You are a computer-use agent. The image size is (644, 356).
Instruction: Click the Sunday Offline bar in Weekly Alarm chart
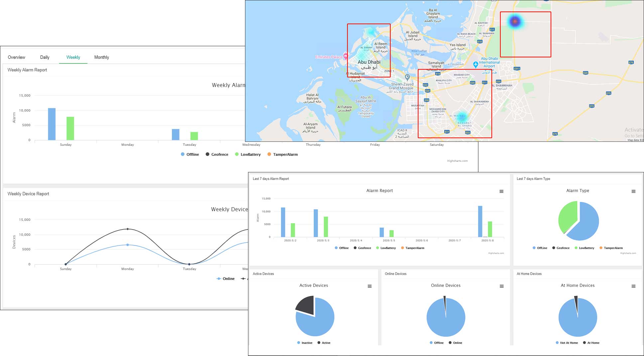point(52,124)
